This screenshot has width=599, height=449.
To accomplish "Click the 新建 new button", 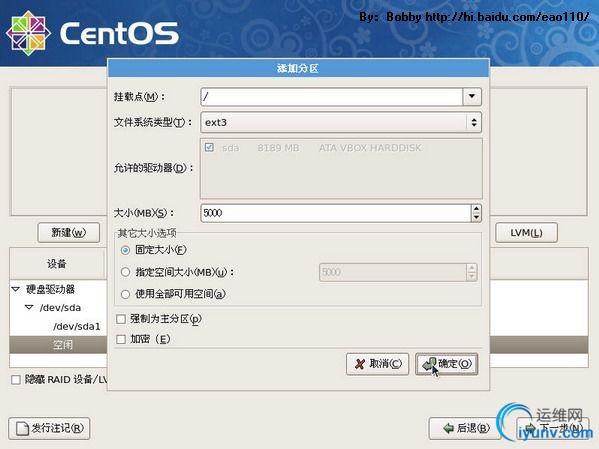I will click(x=69, y=232).
